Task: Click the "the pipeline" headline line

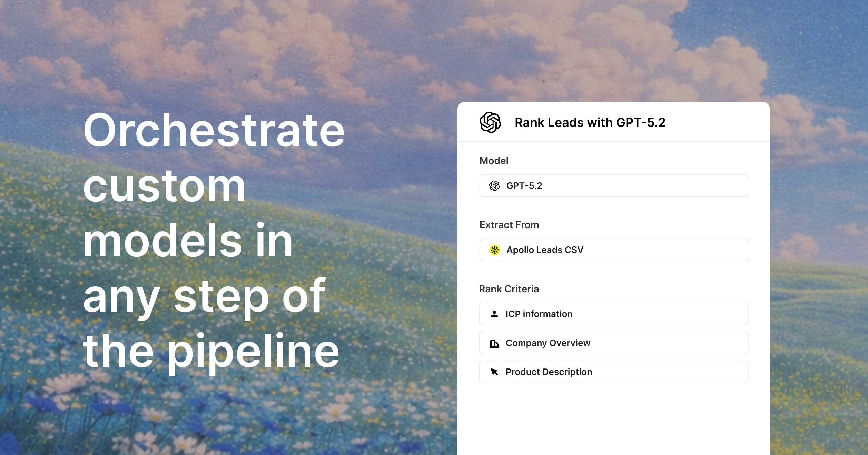Action: coord(211,352)
